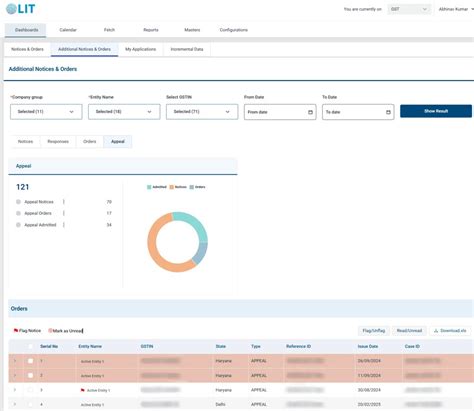Expand the Select GSTIN dropdown
This screenshot has width=474, height=411.
click(x=202, y=112)
